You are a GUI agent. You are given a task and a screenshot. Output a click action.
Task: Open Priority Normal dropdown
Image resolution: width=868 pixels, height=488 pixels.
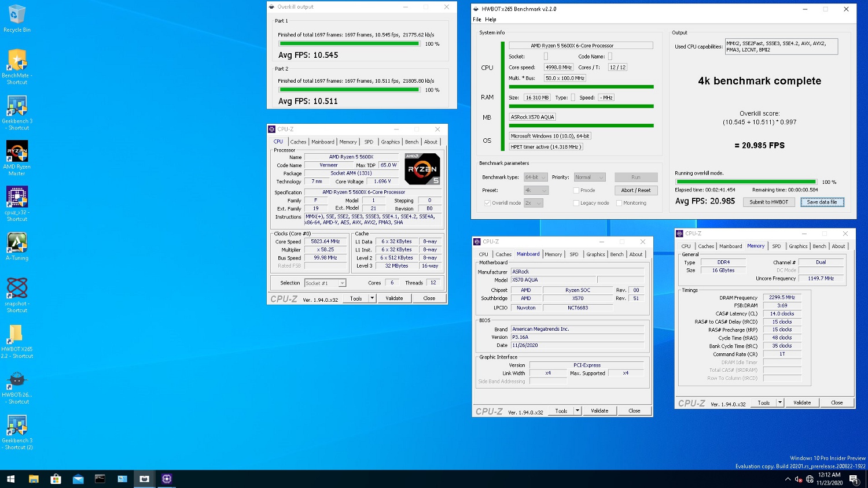click(589, 178)
